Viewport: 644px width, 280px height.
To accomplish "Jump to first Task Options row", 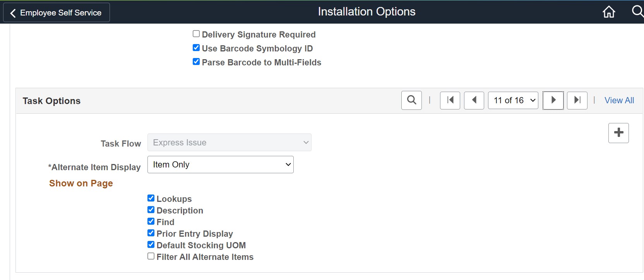I will tap(450, 101).
